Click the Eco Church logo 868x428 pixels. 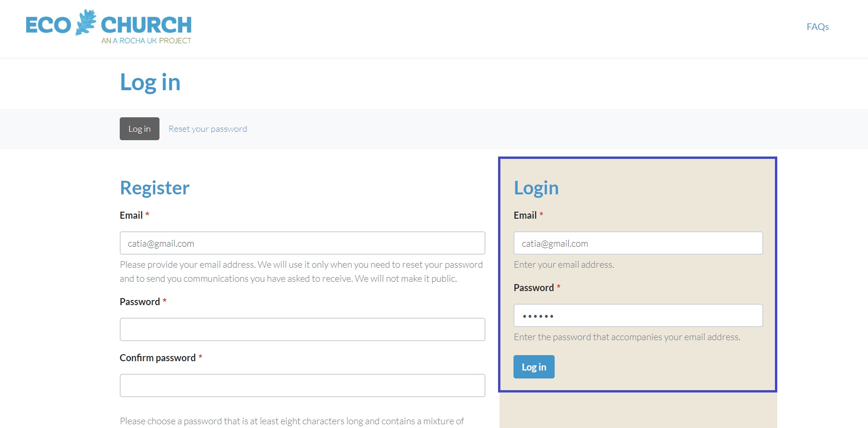(108, 27)
